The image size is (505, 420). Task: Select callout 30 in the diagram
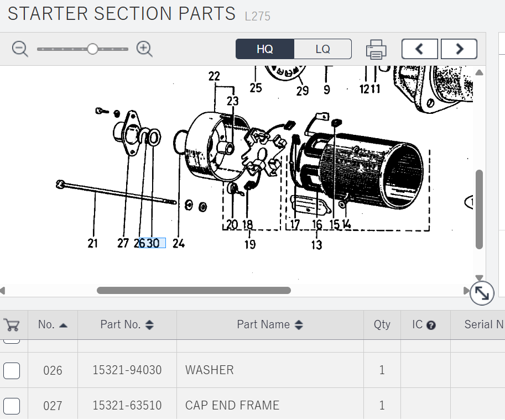(x=153, y=243)
